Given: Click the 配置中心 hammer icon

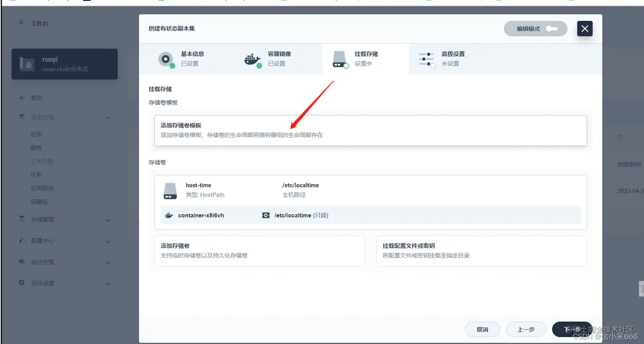Looking at the screenshot, I should point(21,240).
